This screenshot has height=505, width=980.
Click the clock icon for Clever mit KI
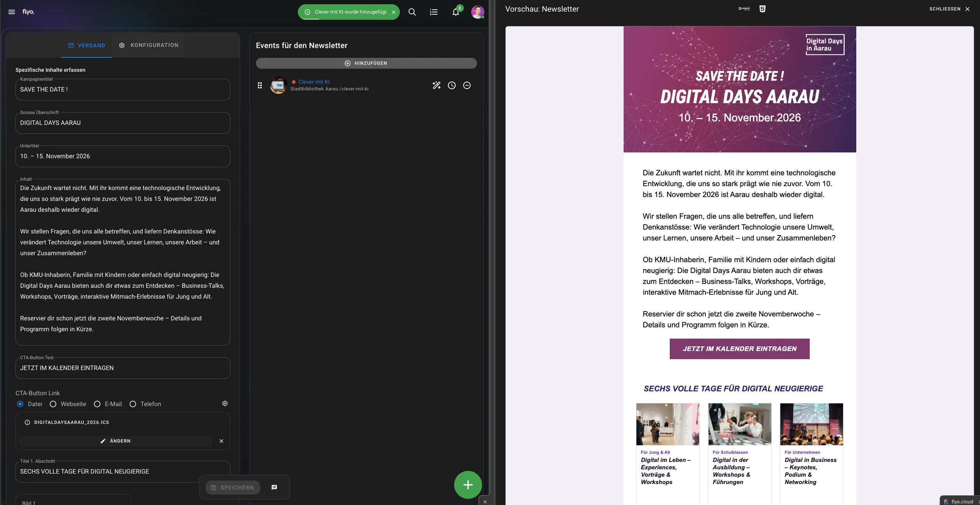click(x=452, y=85)
